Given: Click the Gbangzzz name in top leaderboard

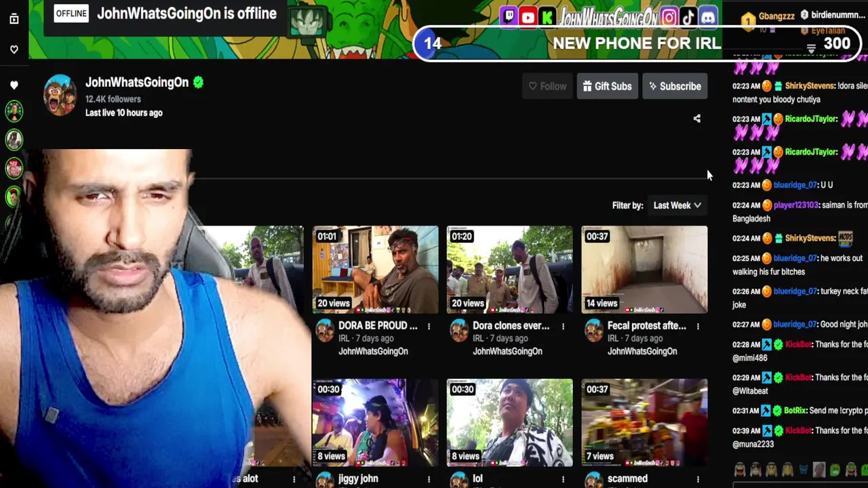Looking at the screenshot, I should tap(776, 16).
